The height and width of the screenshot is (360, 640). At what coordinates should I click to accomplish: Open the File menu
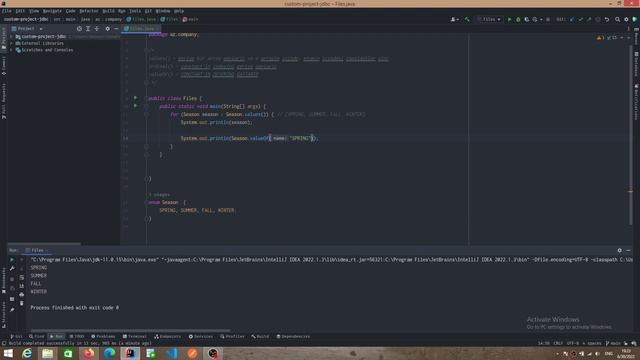point(7,11)
